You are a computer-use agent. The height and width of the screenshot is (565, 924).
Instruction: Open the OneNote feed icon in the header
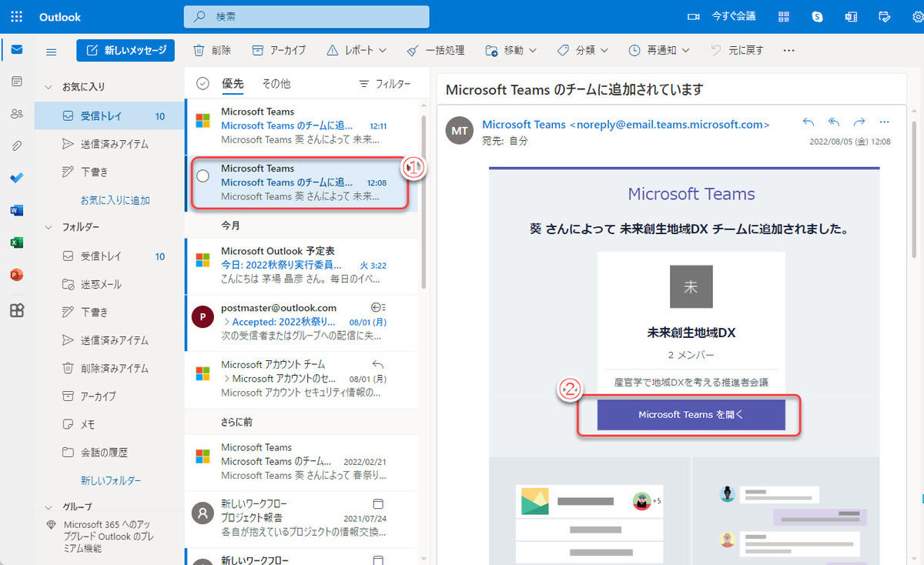pyautogui.click(x=851, y=16)
